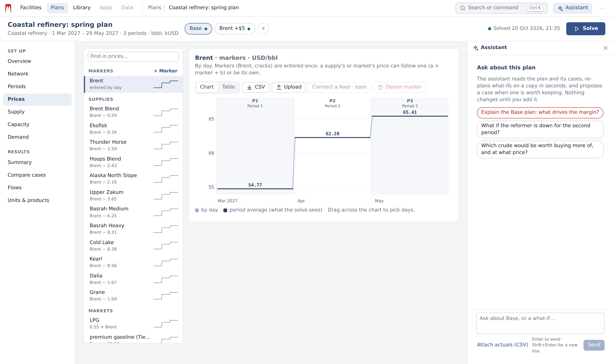Screen dimensions: 613x364
Task: Open Compare cases in sidebar
Action: [37, 175]
